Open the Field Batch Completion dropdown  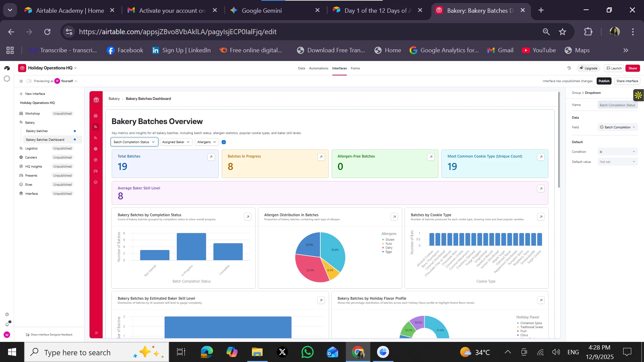tap(617, 127)
